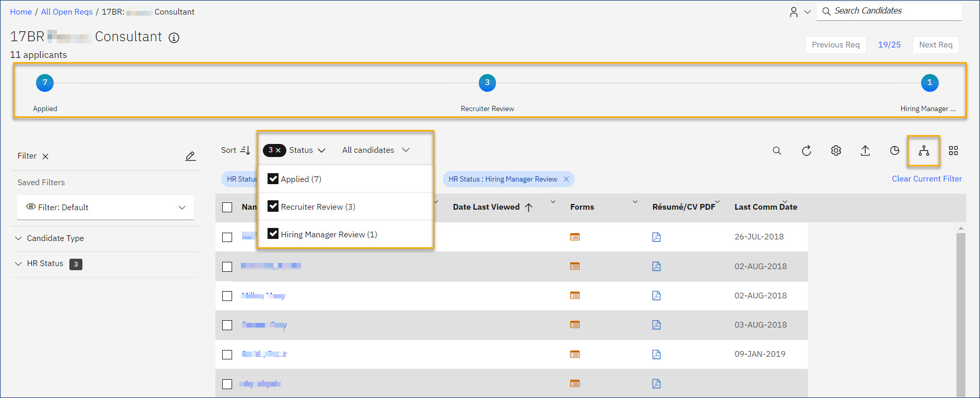The height and width of the screenshot is (398, 980).
Task: Select the checkbox for the 09-JAN-2019 row
Action: pyautogui.click(x=227, y=354)
